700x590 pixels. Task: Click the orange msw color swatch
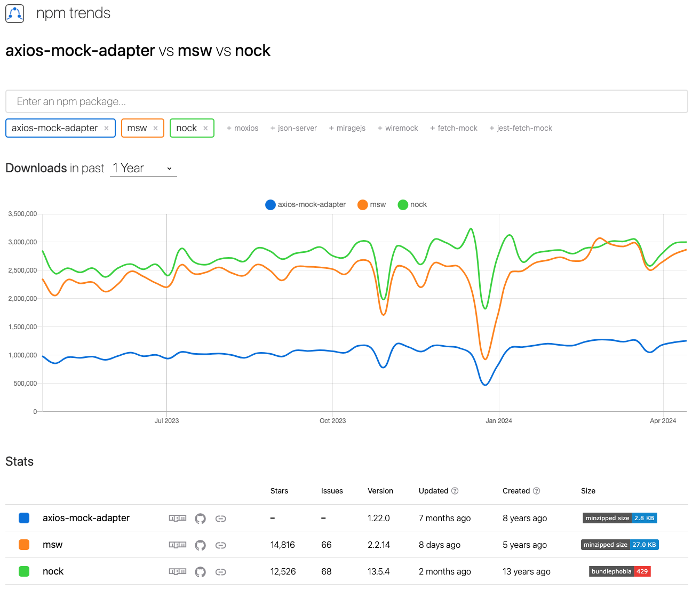[24, 545]
